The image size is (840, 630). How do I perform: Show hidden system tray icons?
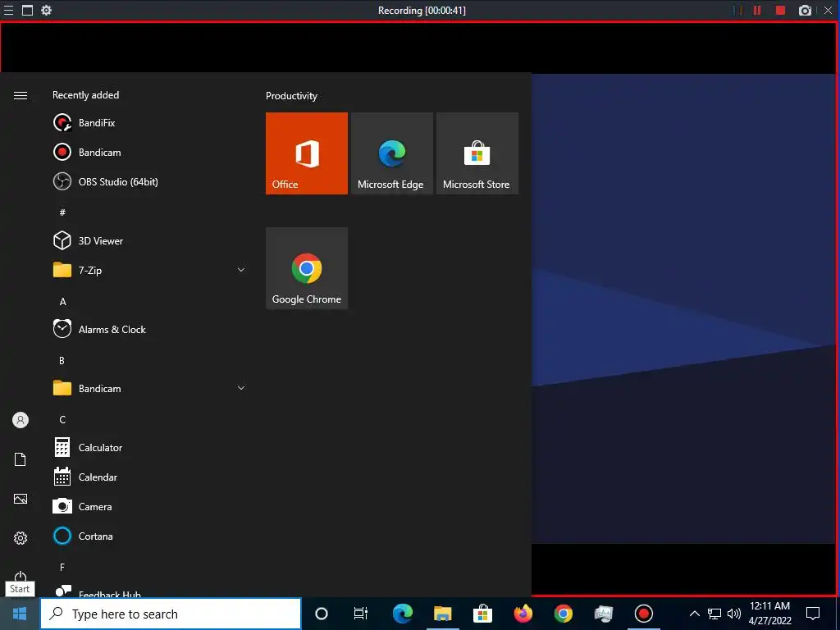point(694,614)
